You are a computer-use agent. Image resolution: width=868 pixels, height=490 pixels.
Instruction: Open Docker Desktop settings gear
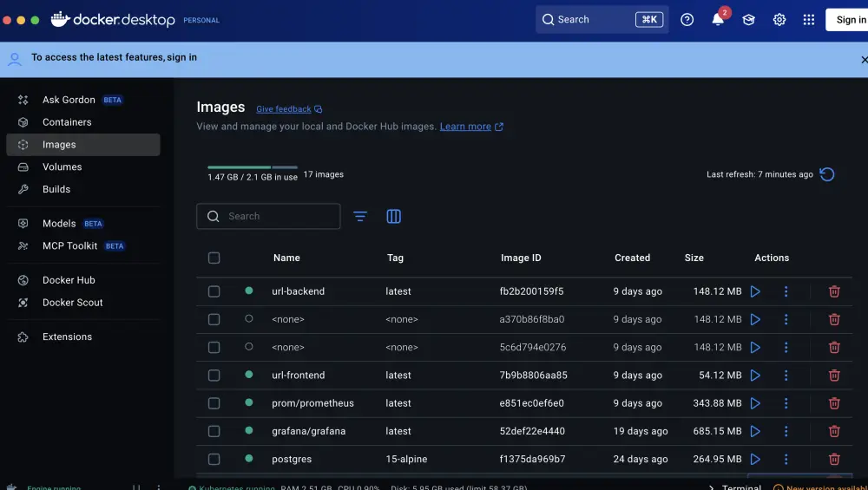(779, 20)
